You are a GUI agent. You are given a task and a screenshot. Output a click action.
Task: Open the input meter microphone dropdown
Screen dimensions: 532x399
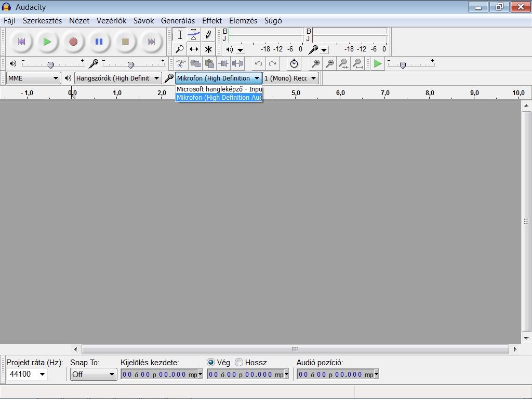click(x=324, y=50)
